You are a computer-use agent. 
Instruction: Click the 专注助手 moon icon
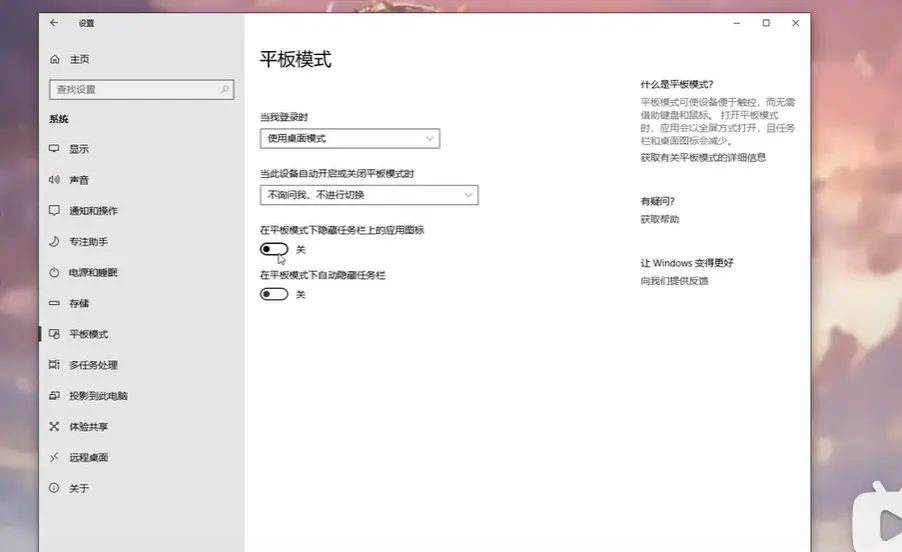(54, 242)
